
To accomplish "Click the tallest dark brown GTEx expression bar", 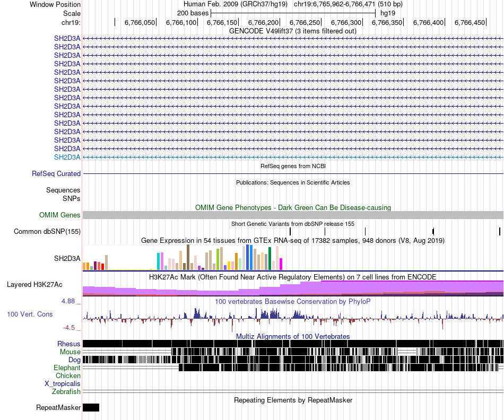I will pyautogui.click(x=188, y=257).
